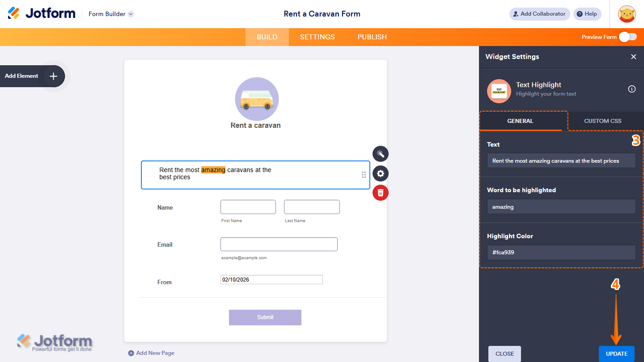Image resolution: width=644 pixels, height=362 pixels.
Task: Click the Highlight Color field
Action: (561, 253)
